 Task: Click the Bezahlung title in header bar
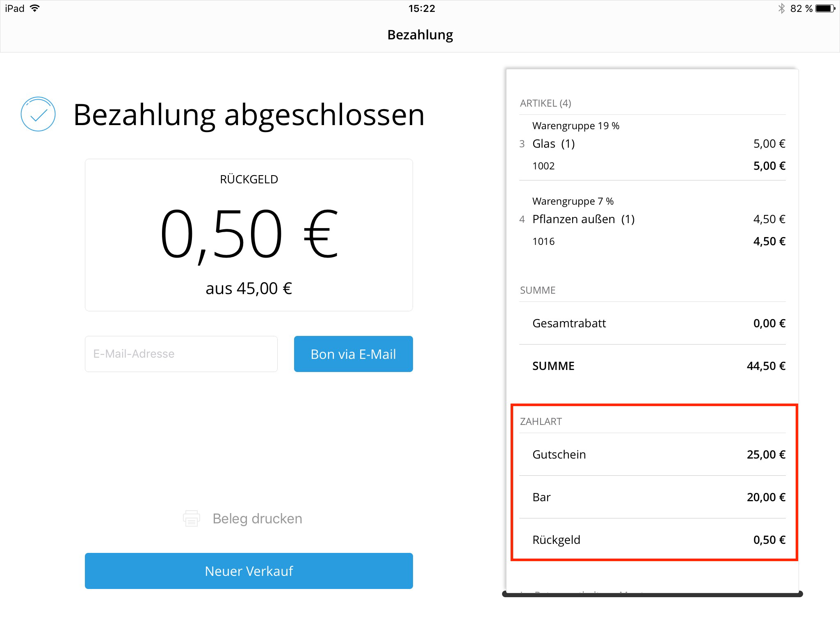[x=420, y=35]
